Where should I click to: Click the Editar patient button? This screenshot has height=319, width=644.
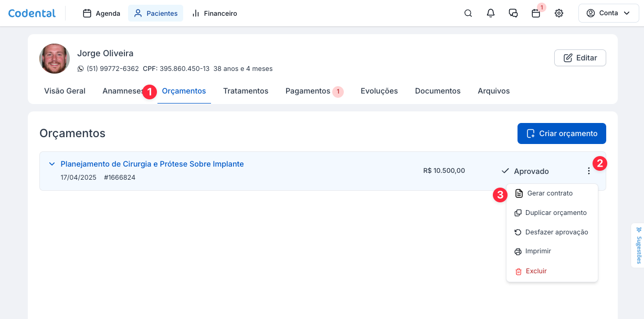580,58
